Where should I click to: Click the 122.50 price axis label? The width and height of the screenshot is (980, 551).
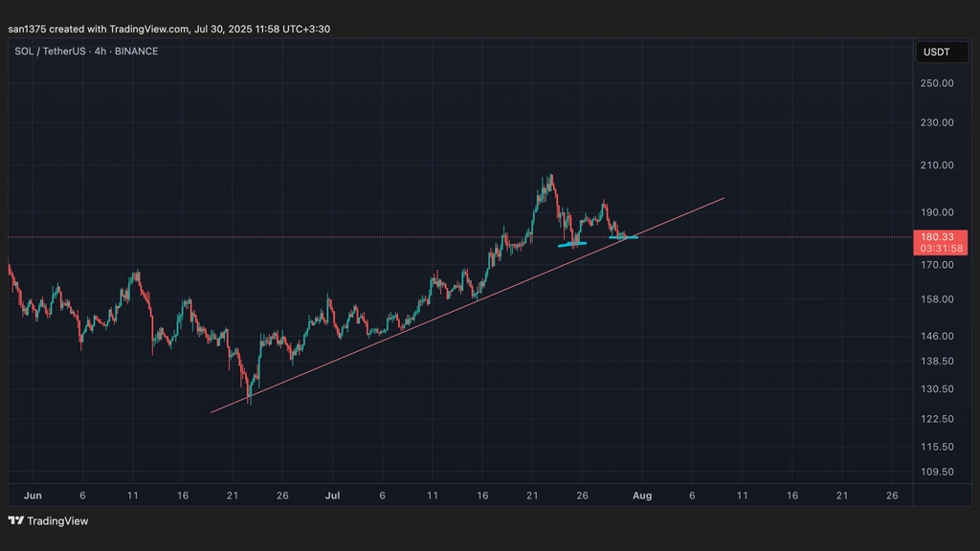(x=937, y=419)
